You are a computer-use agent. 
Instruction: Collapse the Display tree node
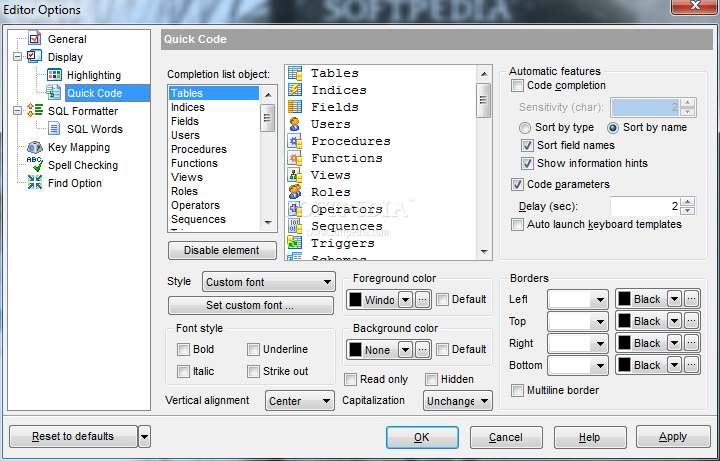17,57
